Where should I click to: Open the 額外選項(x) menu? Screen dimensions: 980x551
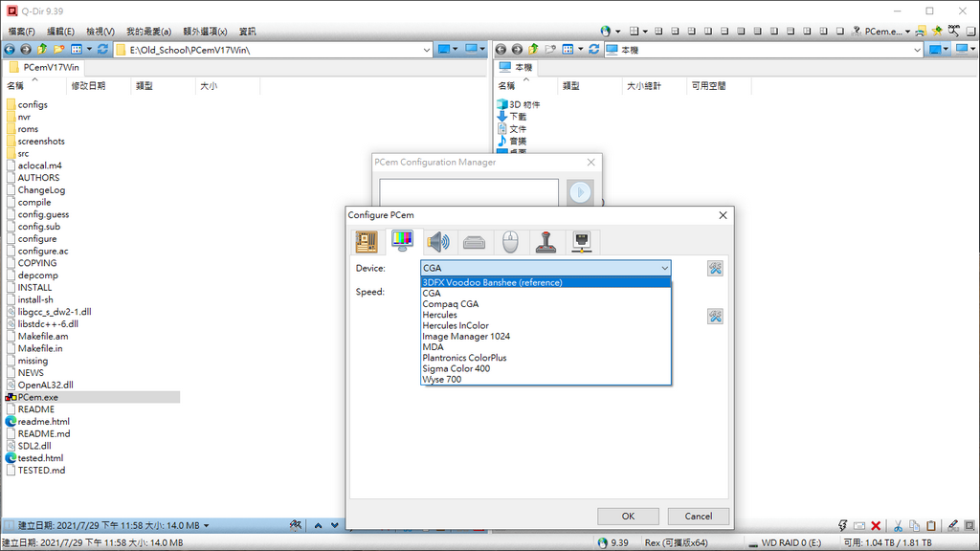click(x=205, y=32)
